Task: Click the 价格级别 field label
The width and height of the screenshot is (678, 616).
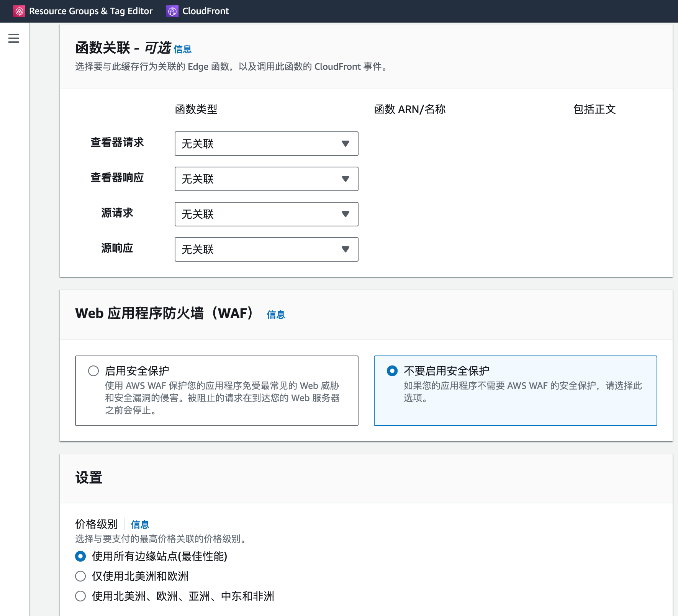Action: [x=97, y=524]
